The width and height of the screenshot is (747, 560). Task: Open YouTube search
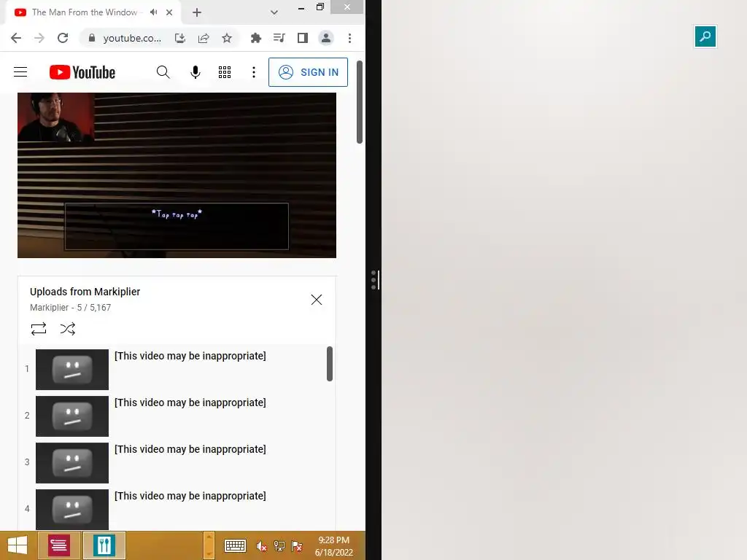[163, 72]
